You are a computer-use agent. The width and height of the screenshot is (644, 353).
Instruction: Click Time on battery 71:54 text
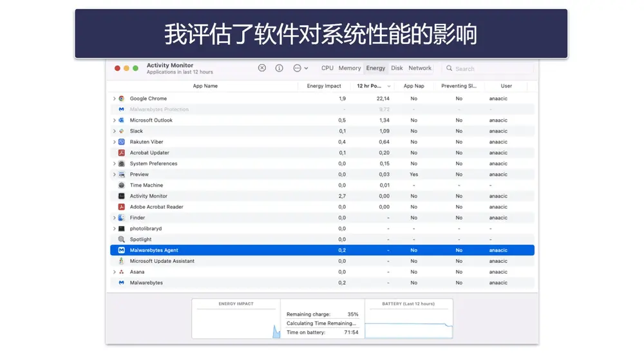[x=323, y=332]
